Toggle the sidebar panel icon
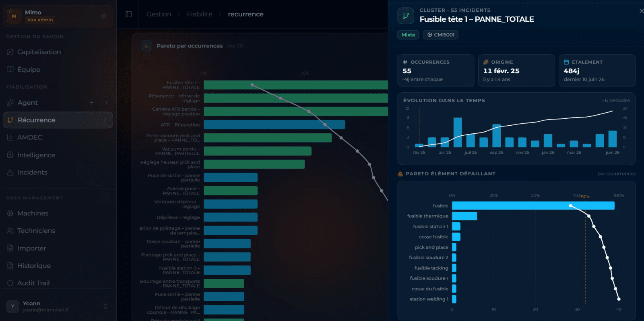 (x=129, y=14)
